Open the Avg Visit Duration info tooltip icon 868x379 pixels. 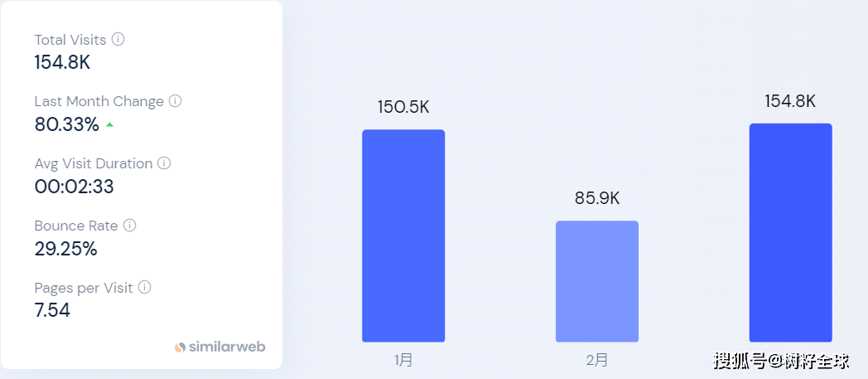(x=164, y=163)
